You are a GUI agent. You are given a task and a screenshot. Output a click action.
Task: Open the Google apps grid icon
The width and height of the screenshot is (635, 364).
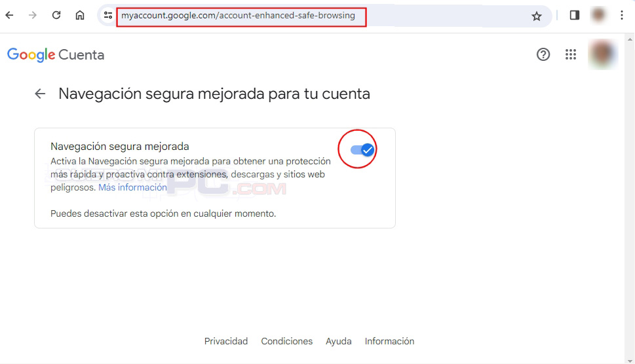point(571,54)
